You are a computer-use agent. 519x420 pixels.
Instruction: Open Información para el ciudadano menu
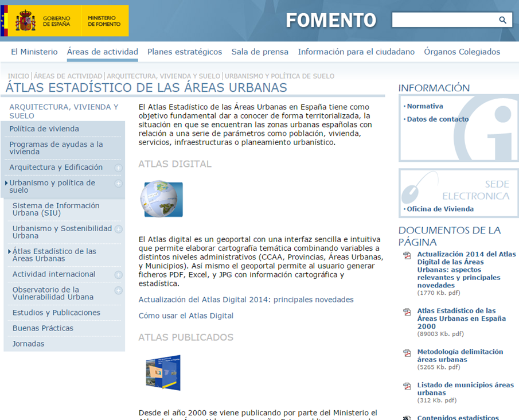356,52
